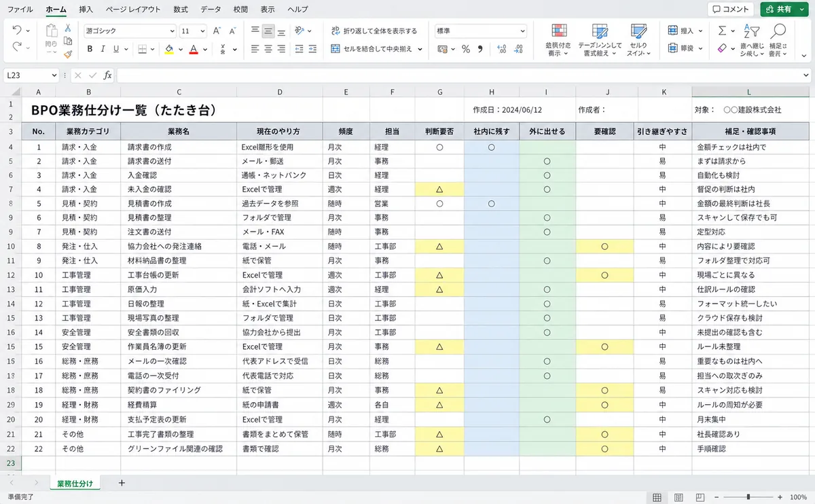Open conditional formatting button
The image size is (815, 504).
(558, 39)
